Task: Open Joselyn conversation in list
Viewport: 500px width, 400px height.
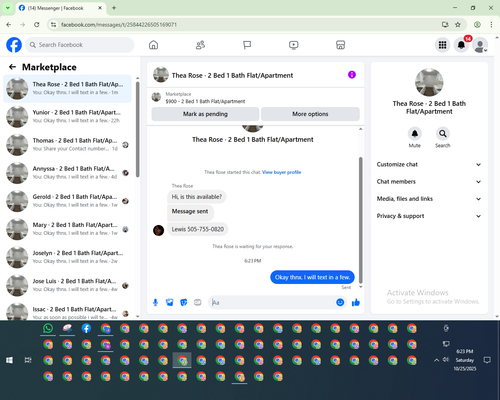Action: 68,257
